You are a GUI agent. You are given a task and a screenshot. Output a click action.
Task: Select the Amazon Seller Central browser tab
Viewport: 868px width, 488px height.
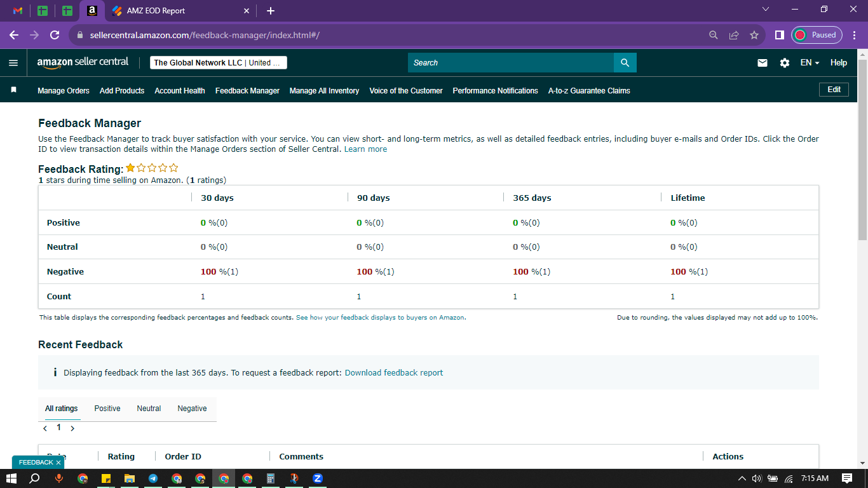tap(92, 11)
